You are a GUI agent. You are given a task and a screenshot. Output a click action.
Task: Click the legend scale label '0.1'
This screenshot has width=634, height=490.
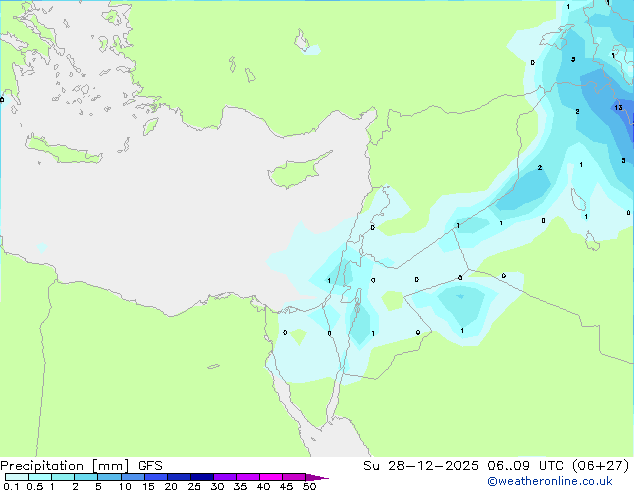(x=11, y=486)
